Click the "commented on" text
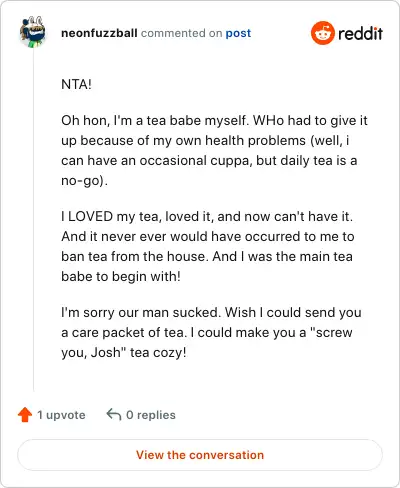This screenshot has width=400, height=488. click(x=181, y=33)
